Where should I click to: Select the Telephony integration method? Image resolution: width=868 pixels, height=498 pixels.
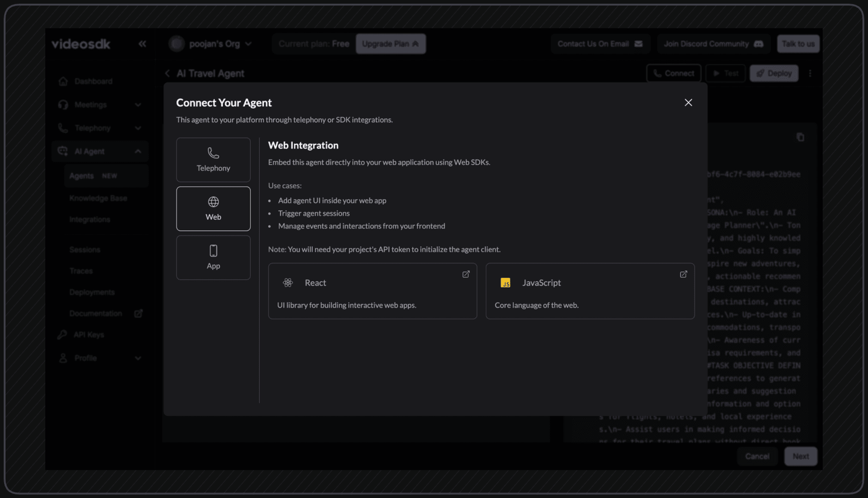point(213,160)
